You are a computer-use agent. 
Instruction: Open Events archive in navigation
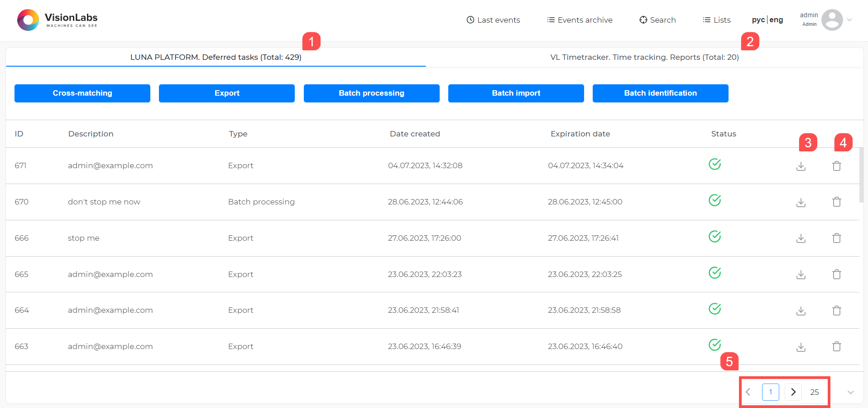click(x=580, y=20)
